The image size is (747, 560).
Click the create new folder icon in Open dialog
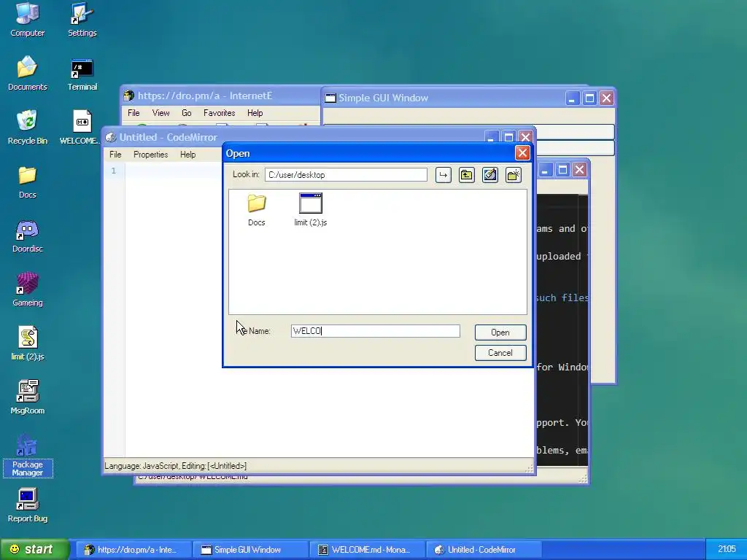(513, 175)
